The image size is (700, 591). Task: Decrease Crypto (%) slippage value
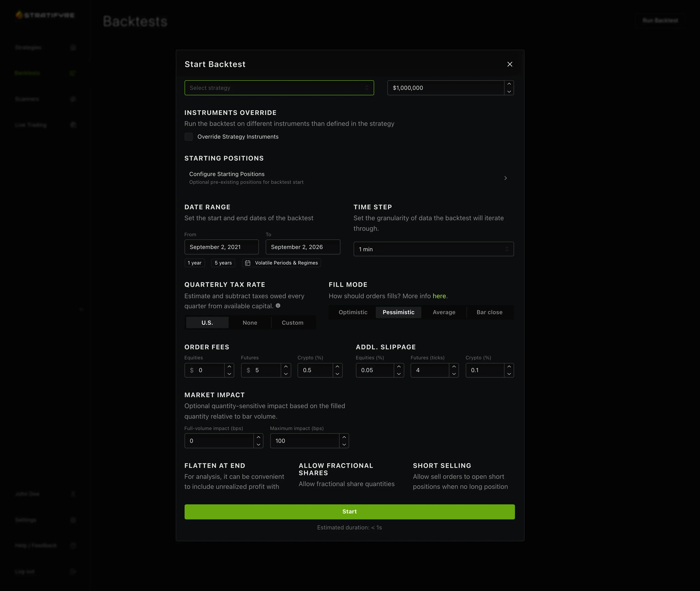click(x=509, y=374)
